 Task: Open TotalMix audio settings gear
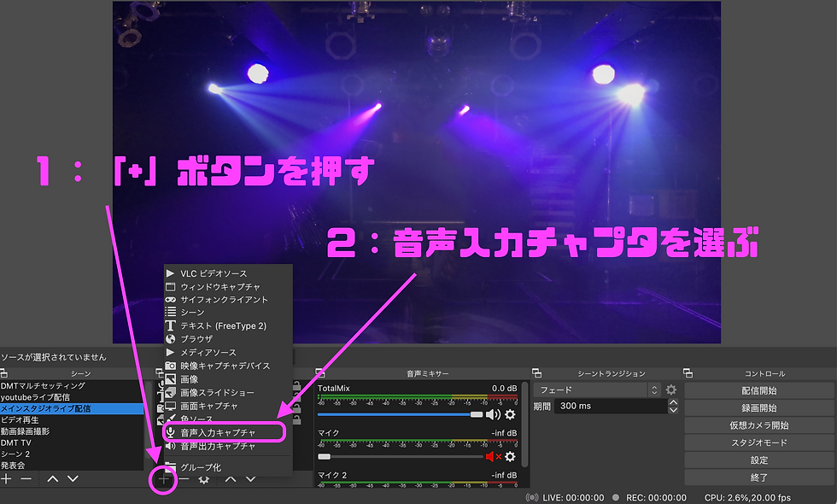(x=511, y=414)
